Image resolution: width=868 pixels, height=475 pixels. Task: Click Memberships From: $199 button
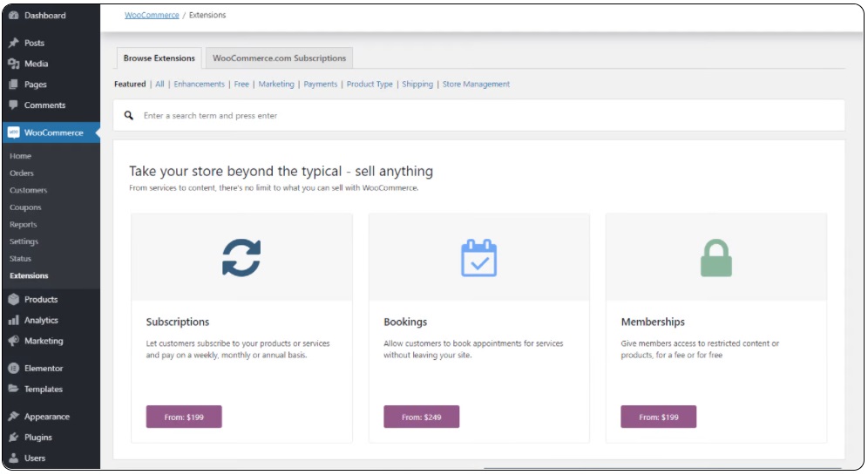click(x=659, y=417)
